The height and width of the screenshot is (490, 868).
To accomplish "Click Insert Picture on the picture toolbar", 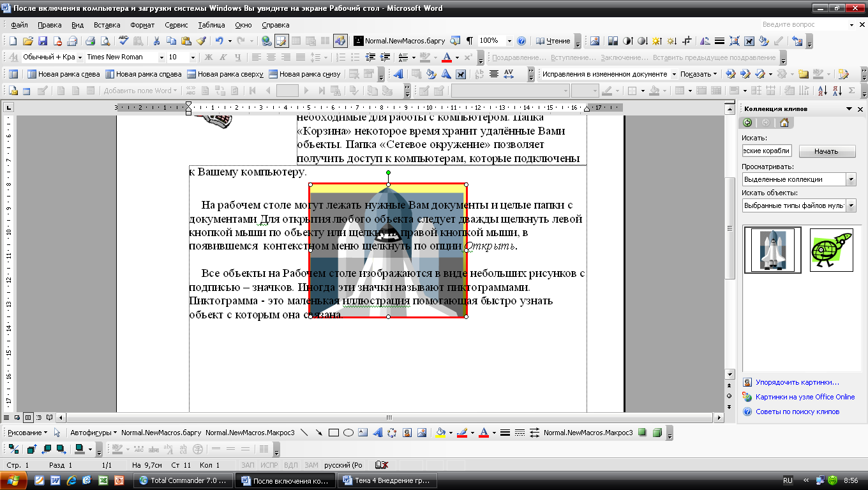I will [595, 41].
